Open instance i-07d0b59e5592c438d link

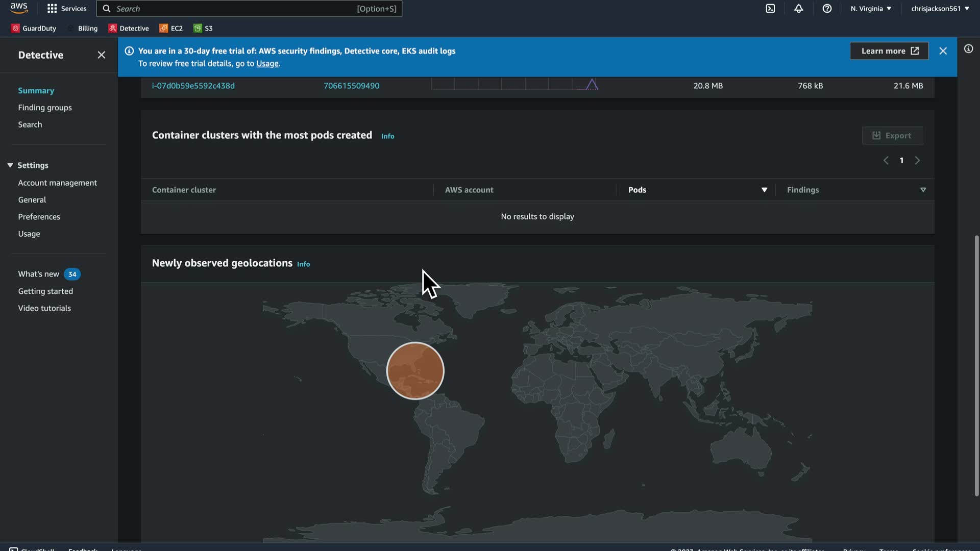(x=193, y=86)
